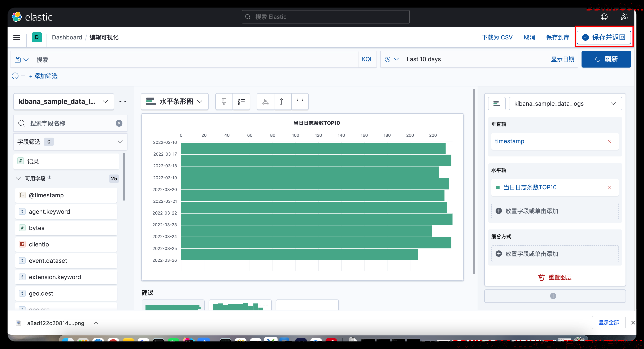Open bottom axis settings icon
Screen dimensions: 644x349
tap(283, 101)
